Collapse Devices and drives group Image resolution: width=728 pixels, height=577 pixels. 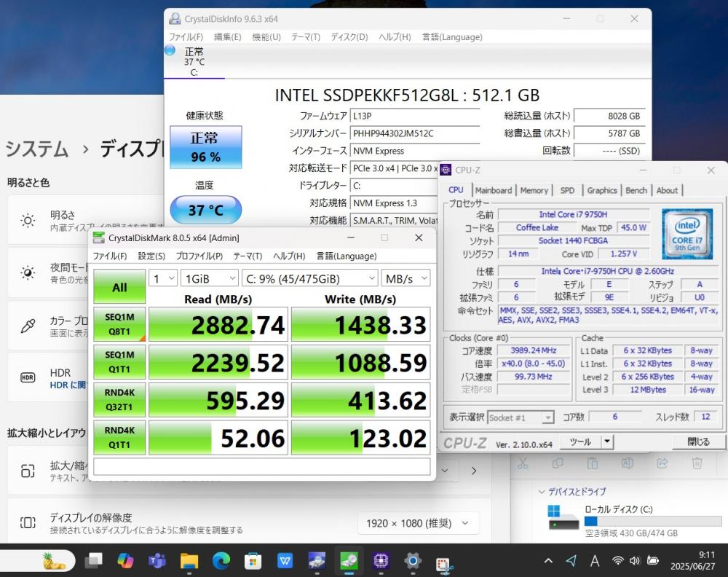point(542,492)
